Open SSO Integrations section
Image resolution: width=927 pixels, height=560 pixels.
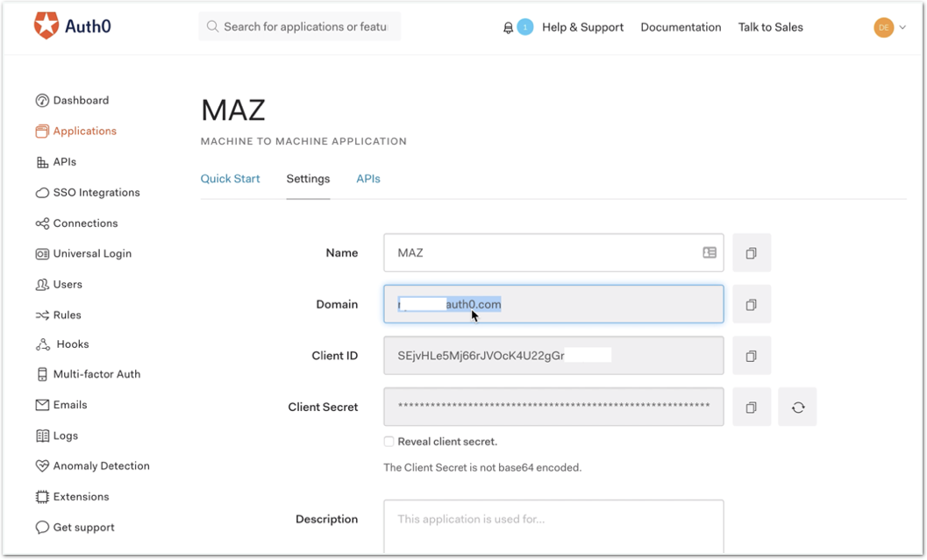(96, 193)
